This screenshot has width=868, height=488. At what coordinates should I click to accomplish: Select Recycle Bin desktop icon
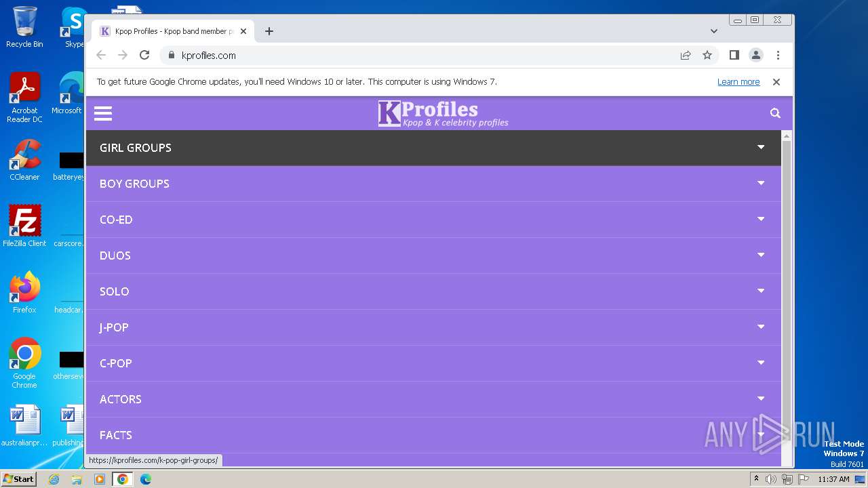(x=24, y=27)
